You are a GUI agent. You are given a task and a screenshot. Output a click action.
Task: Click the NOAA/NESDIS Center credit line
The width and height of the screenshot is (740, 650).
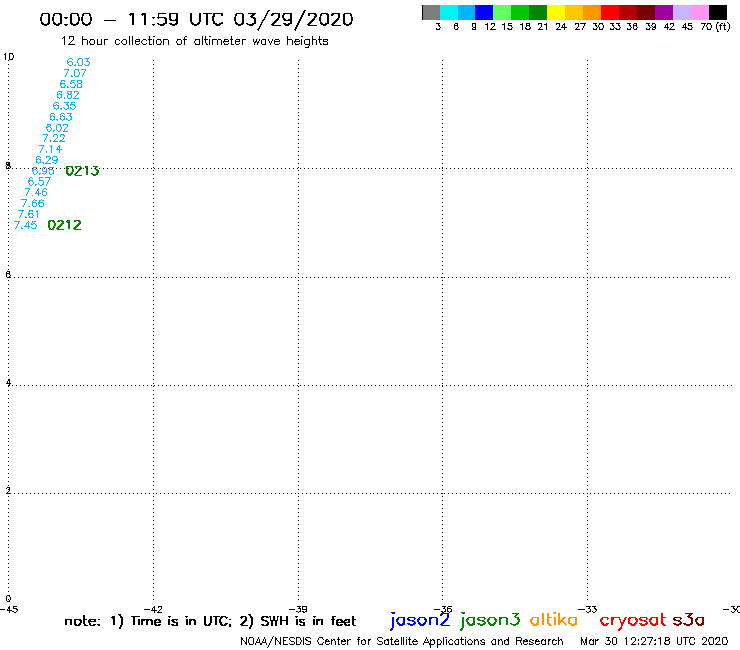click(x=402, y=642)
